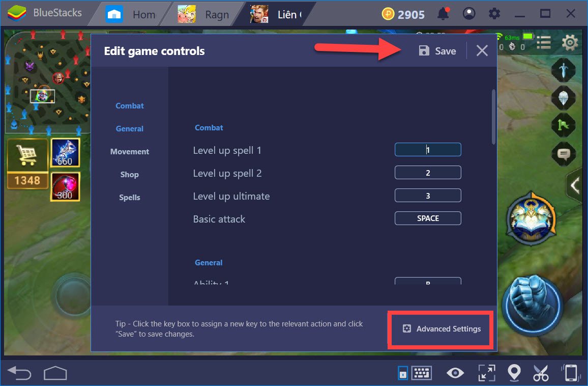Switch to the Liên game tab
This screenshot has width=588, height=386.
point(276,14)
